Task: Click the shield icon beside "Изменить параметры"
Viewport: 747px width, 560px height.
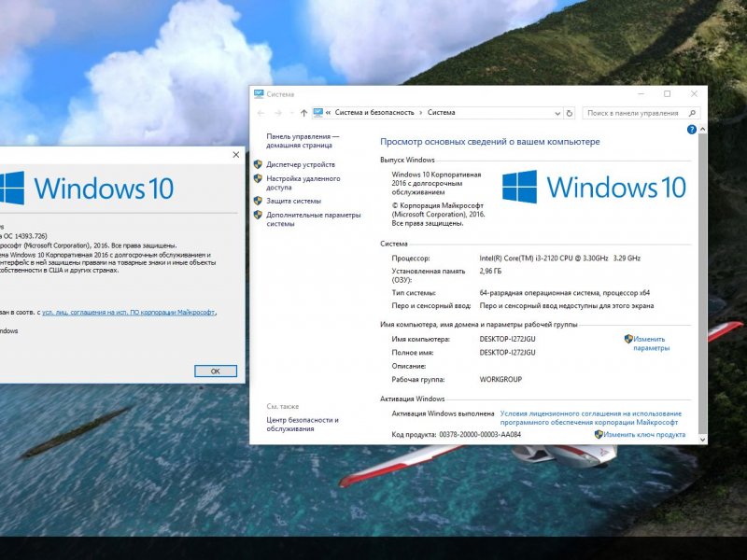Action: pos(628,339)
